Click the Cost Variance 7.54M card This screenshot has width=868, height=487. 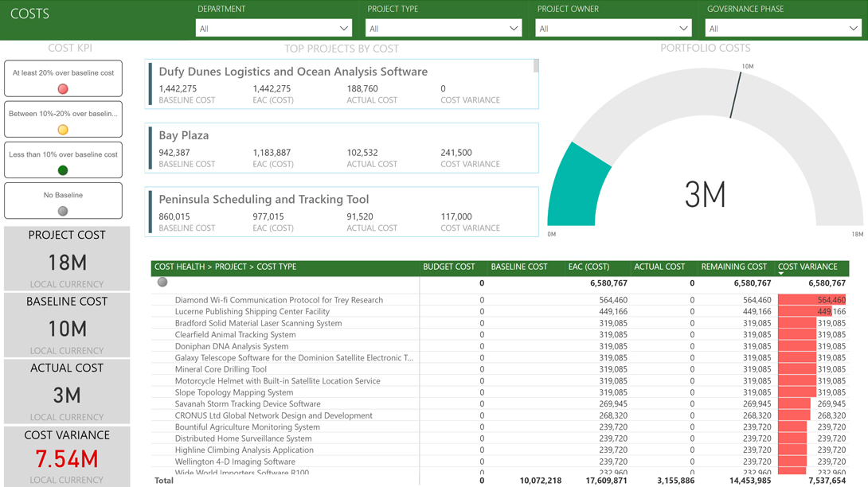tap(67, 457)
